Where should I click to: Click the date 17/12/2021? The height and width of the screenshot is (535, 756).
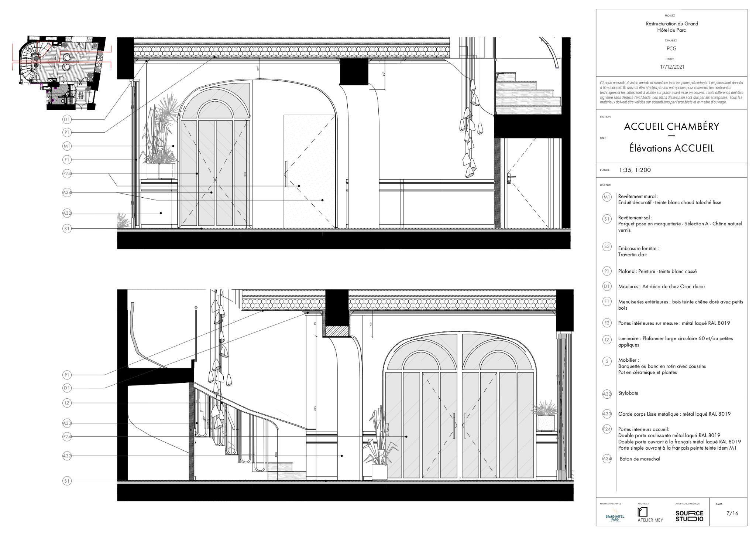672,67
